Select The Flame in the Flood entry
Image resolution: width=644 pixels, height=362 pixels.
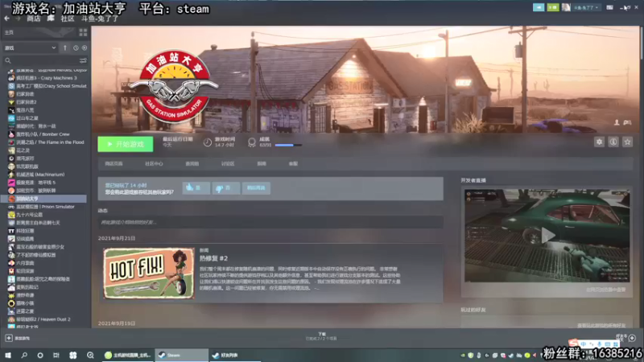47,142
